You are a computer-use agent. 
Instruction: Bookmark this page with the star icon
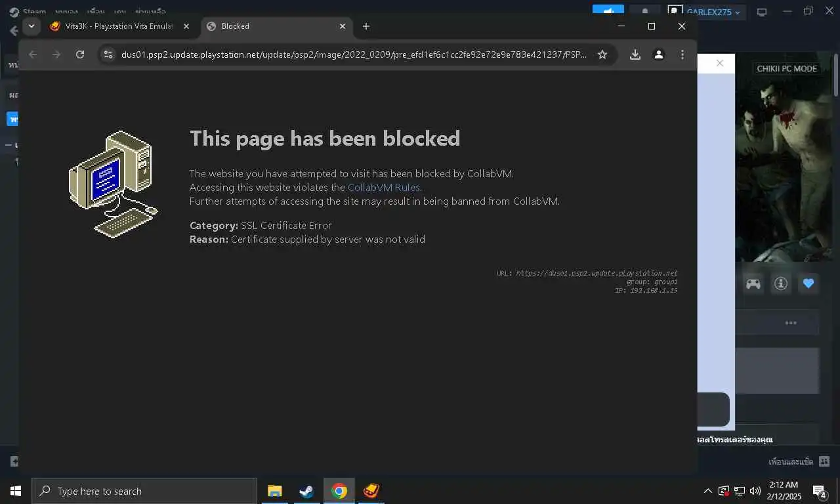point(602,54)
